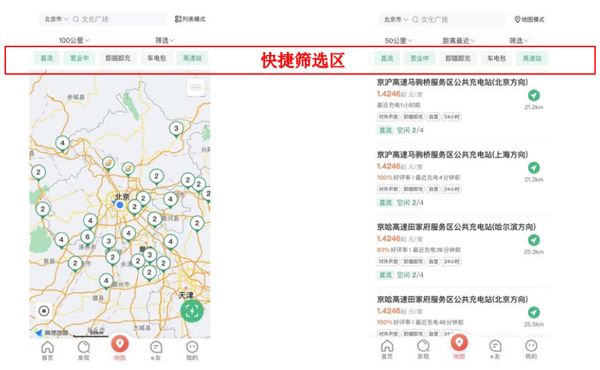Toggle the 营业中 filter chip on the list screen

(419, 59)
